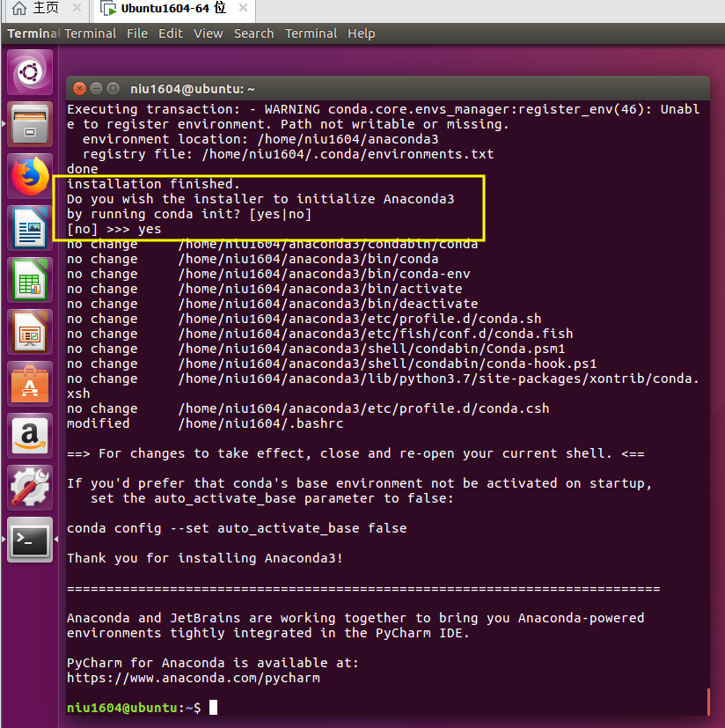The height and width of the screenshot is (728, 725).
Task: Open LibreOffice Impress from the dock
Action: [x=30, y=333]
